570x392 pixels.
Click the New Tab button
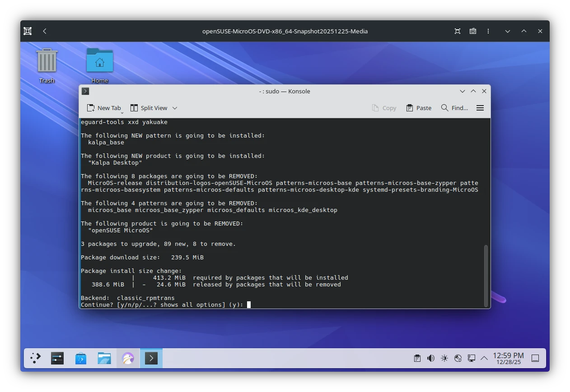click(104, 108)
